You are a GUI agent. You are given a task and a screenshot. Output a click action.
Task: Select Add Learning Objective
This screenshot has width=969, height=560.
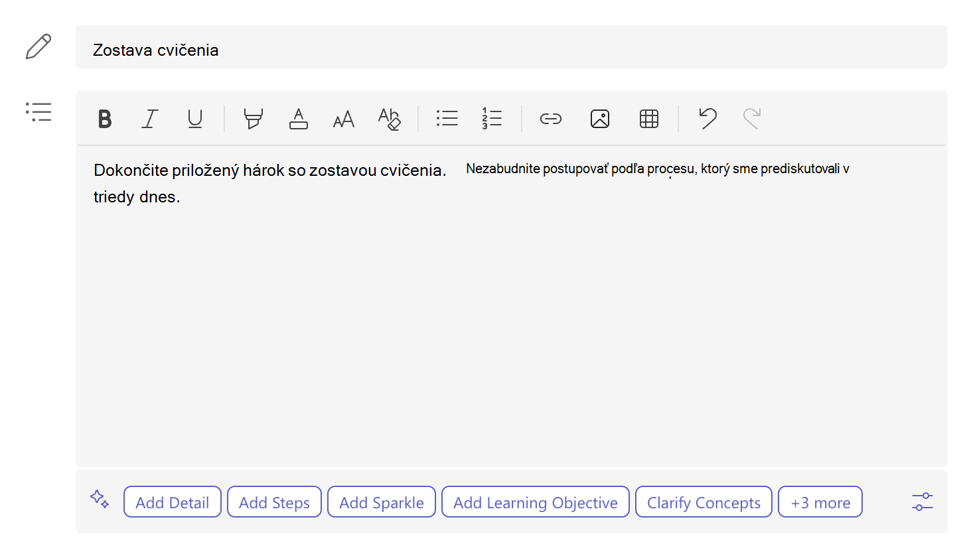[x=536, y=502]
